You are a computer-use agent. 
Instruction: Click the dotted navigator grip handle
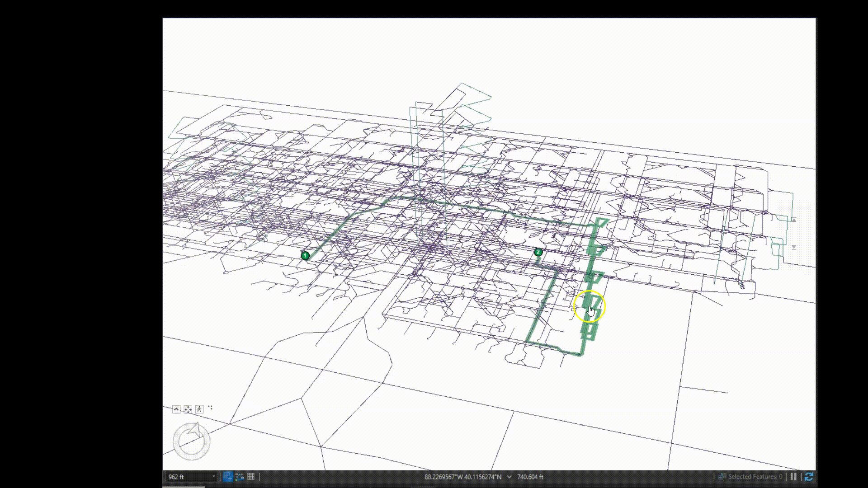point(210,408)
